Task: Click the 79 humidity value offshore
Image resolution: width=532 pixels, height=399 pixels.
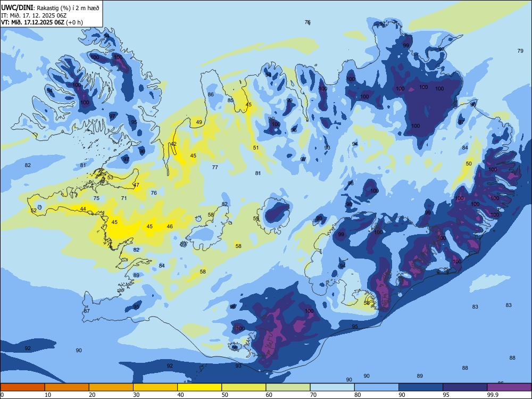Action: (520, 51)
